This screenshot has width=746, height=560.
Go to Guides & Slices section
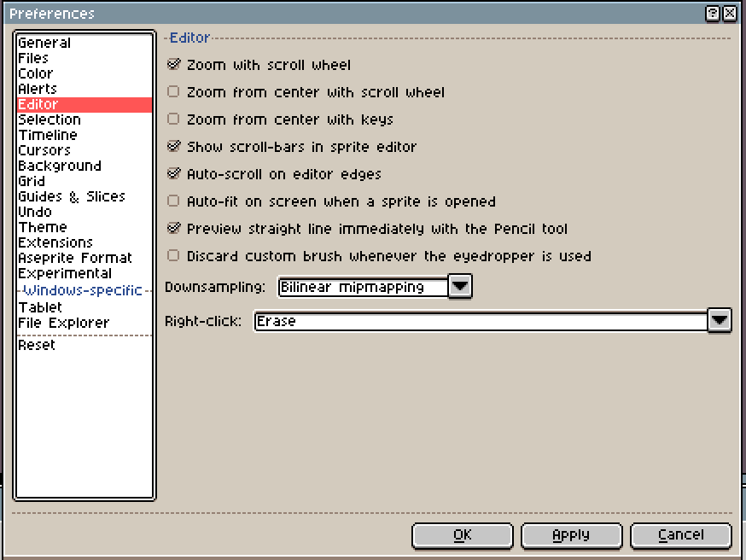point(72,196)
